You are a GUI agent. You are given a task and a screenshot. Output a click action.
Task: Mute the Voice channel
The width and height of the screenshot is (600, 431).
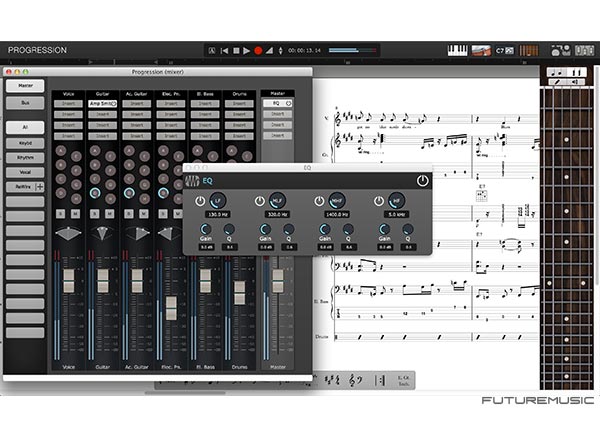75,214
